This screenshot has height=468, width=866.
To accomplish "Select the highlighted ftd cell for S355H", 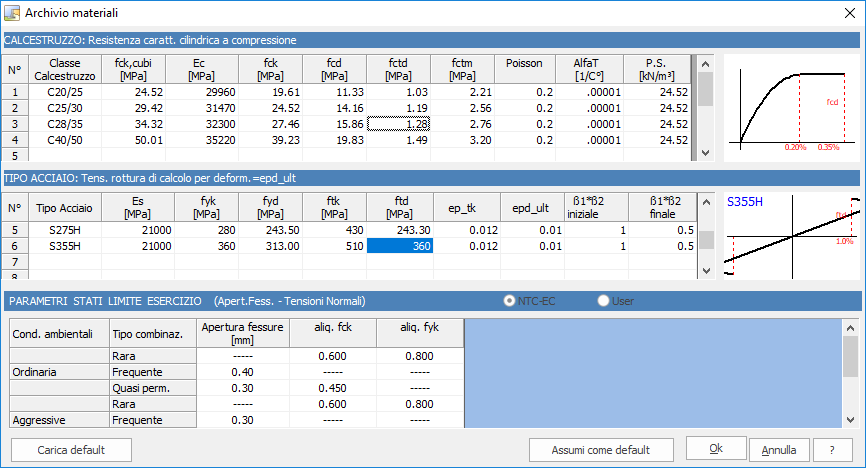I will click(400, 246).
